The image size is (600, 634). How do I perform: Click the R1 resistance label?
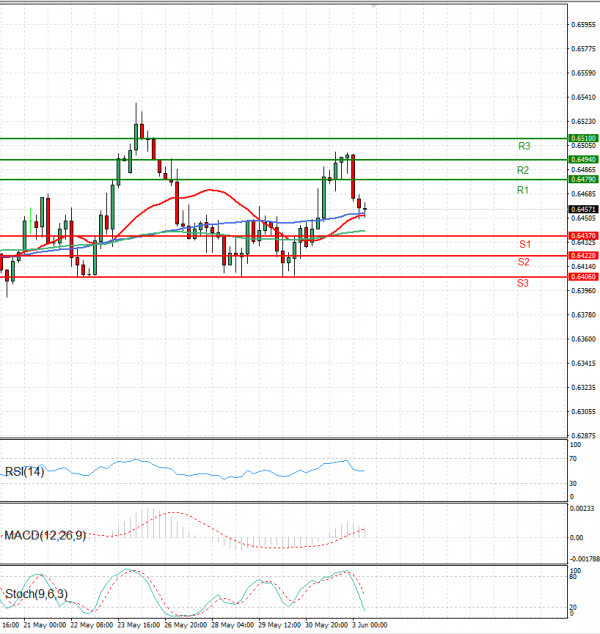(523, 190)
